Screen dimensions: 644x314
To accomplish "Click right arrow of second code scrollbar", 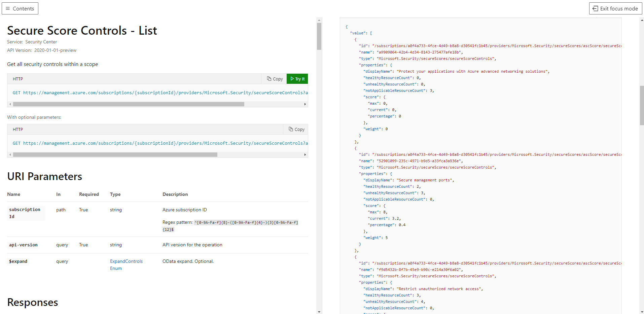I will 305,155.
